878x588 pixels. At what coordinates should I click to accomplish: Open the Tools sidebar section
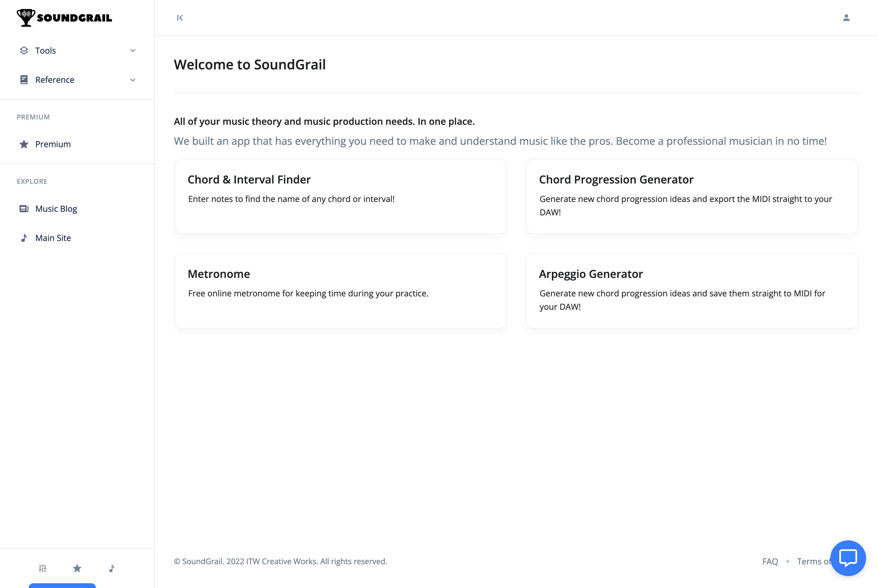(77, 51)
